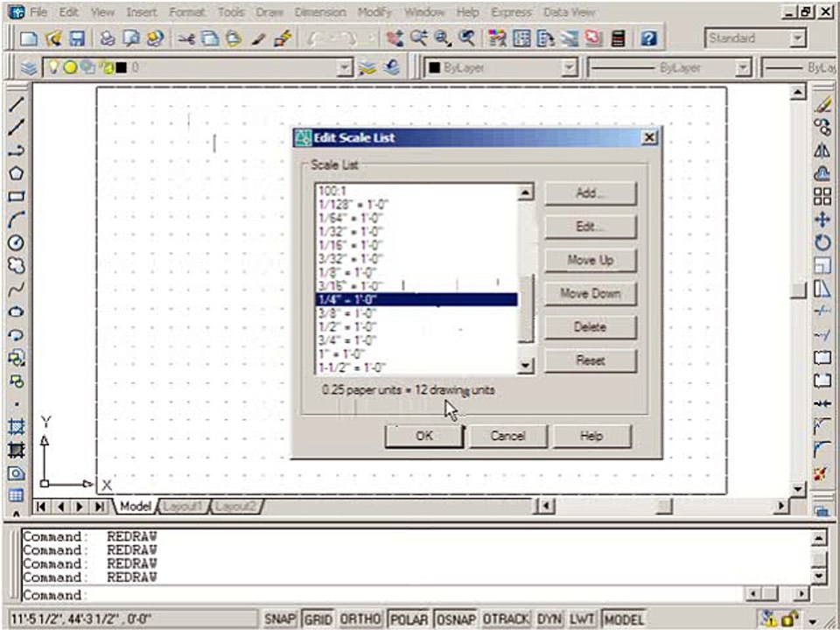This screenshot has width=840, height=630.
Task: Click the dialog Help button
Action: [x=591, y=436]
